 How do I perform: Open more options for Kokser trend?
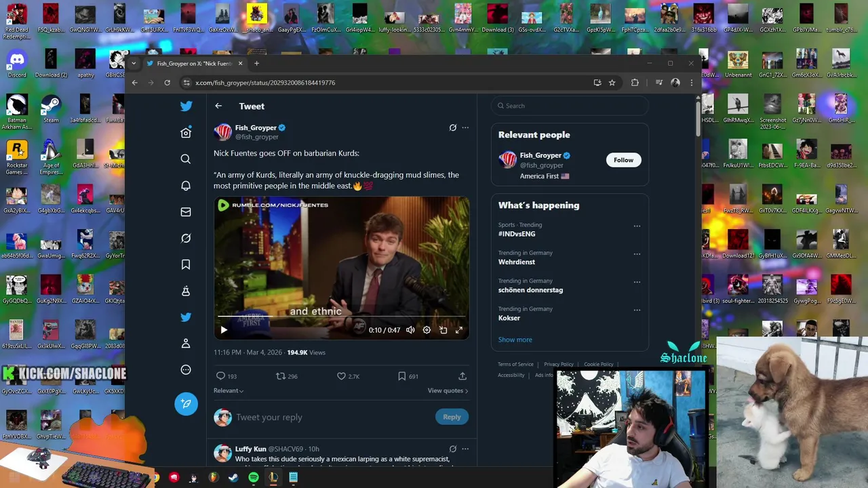[x=637, y=310]
